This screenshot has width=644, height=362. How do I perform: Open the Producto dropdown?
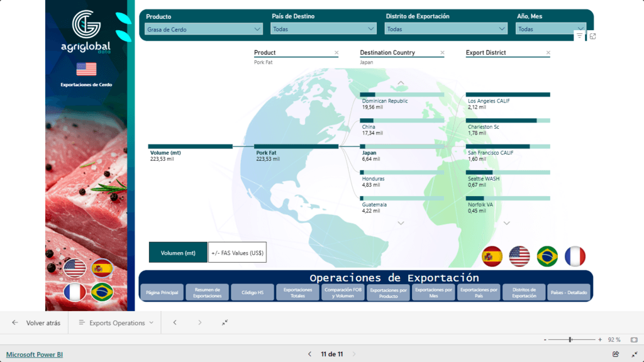point(204,29)
